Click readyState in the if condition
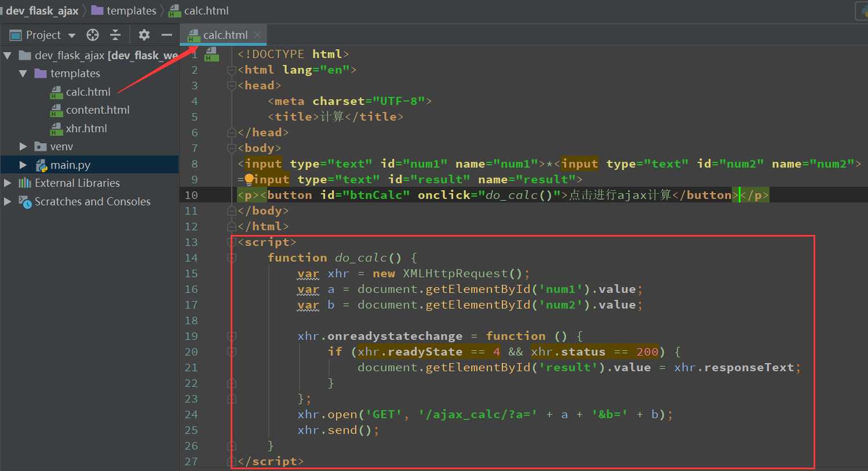This screenshot has height=471, width=868. (x=425, y=352)
